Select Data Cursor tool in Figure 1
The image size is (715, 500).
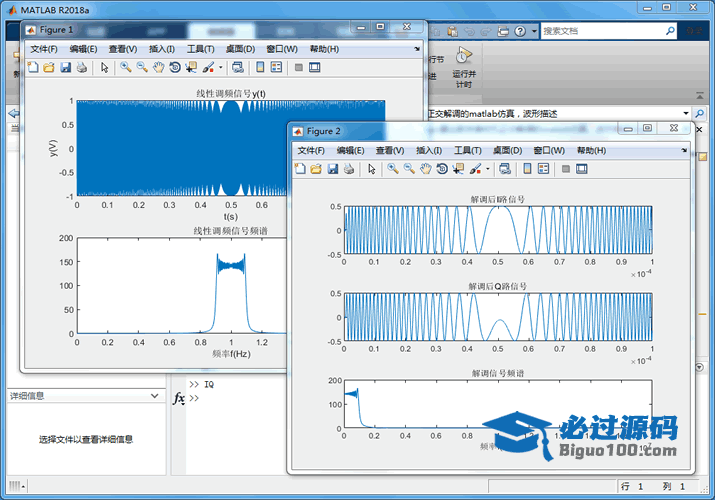[191, 67]
